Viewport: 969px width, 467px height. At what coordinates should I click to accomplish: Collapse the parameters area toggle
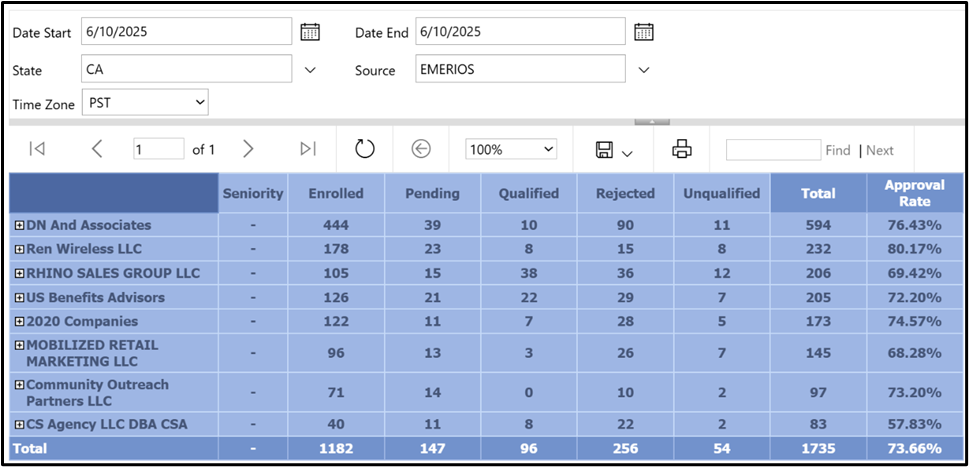[652, 122]
